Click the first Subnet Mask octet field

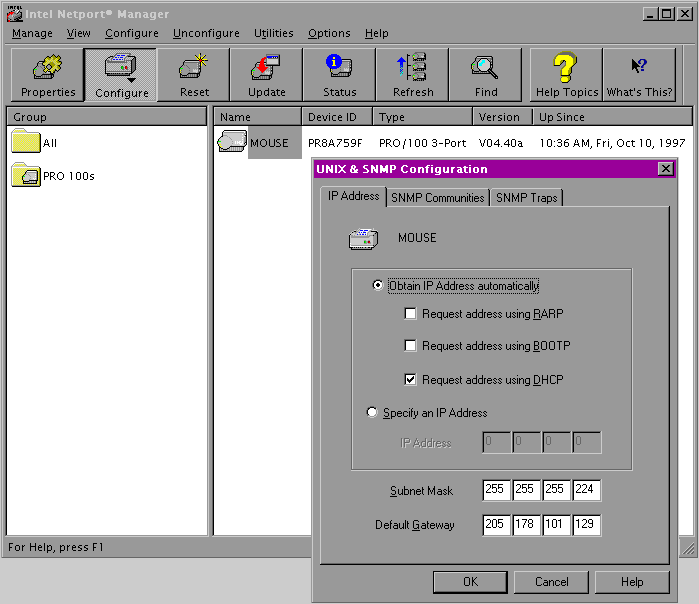click(x=495, y=491)
